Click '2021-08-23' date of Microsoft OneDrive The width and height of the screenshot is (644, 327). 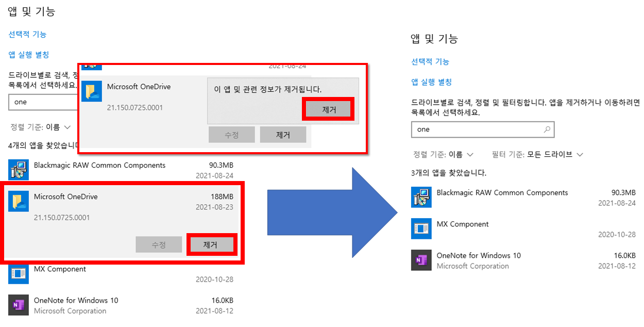pos(215,207)
